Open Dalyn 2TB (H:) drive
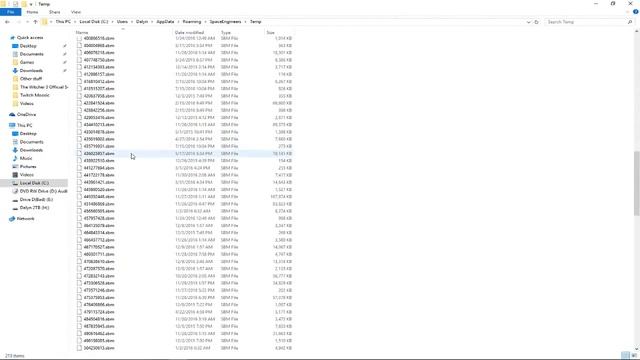The image size is (640, 360). click(34, 208)
